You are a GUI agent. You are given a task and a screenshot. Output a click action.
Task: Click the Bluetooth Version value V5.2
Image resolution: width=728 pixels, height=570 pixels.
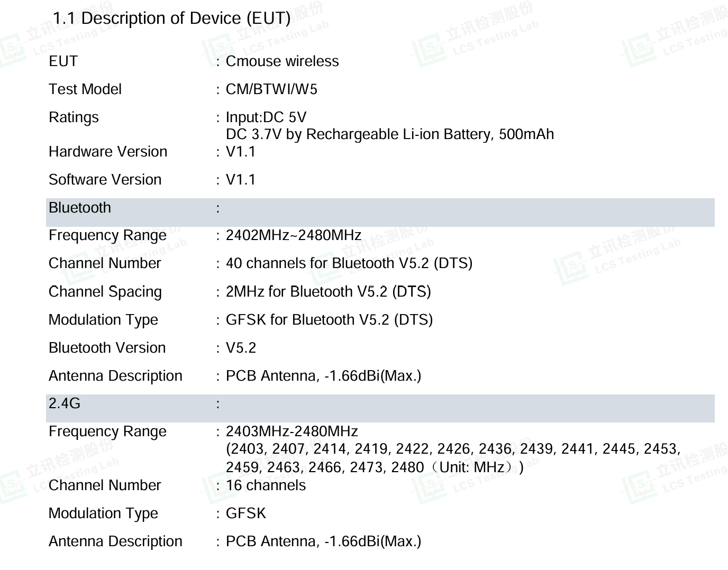point(241,348)
